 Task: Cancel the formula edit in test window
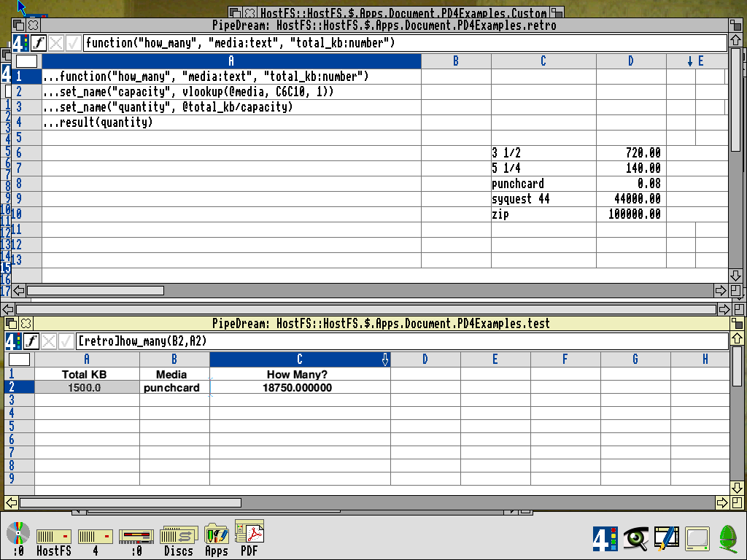[x=49, y=341]
